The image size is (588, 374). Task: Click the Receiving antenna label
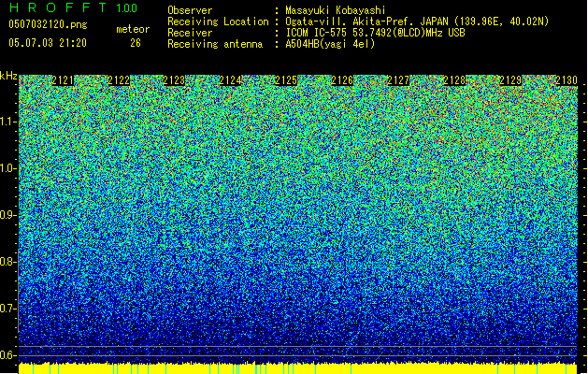[x=215, y=44]
